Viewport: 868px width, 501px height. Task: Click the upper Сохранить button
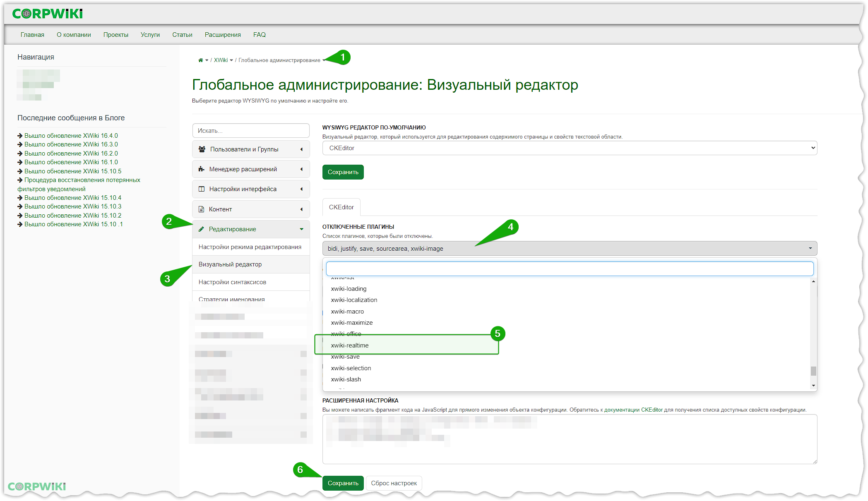click(x=343, y=172)
